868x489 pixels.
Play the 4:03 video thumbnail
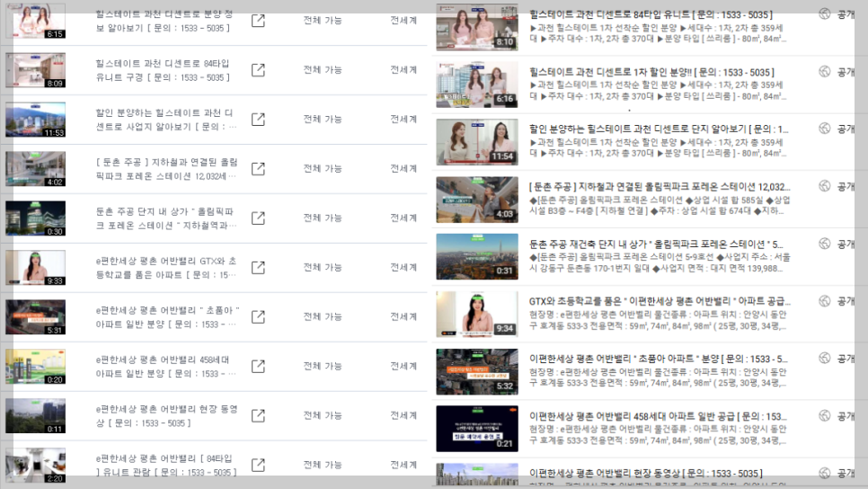tap(477, 200)
